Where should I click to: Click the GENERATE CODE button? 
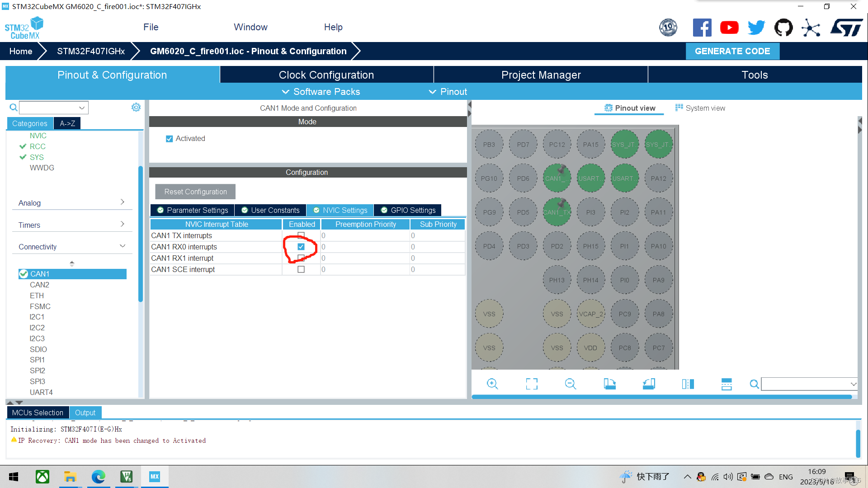[732, 51]
